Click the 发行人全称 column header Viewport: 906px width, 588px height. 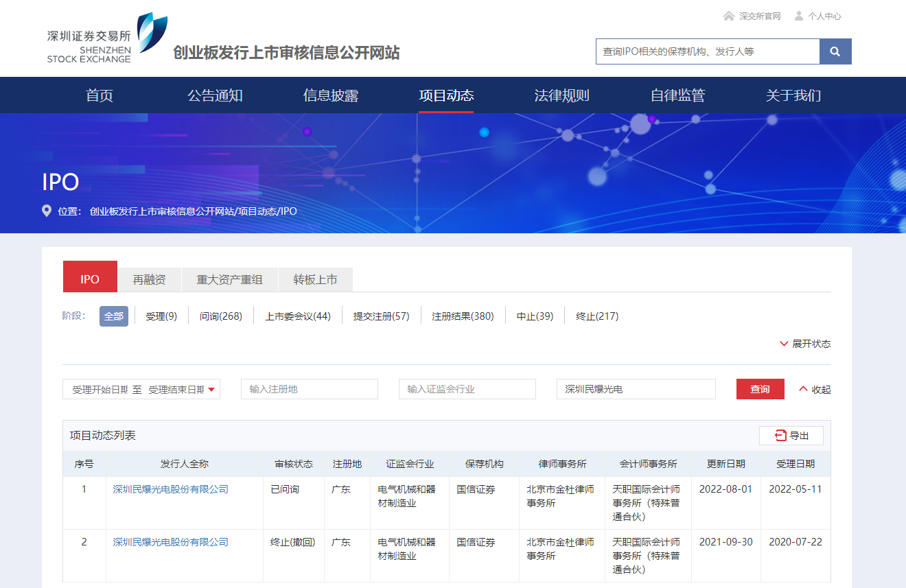[x=185, y=464]
